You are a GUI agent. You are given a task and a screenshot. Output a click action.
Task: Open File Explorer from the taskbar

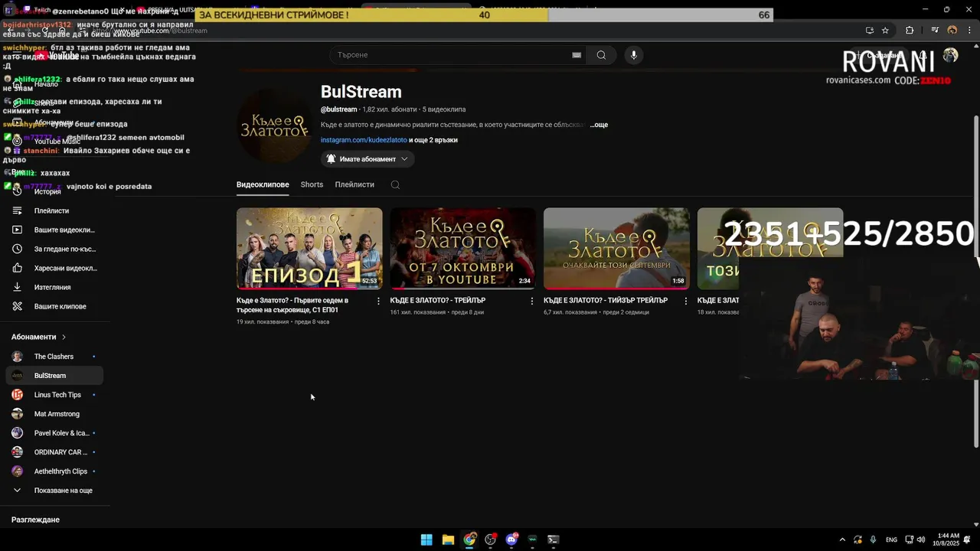[448, 540]
